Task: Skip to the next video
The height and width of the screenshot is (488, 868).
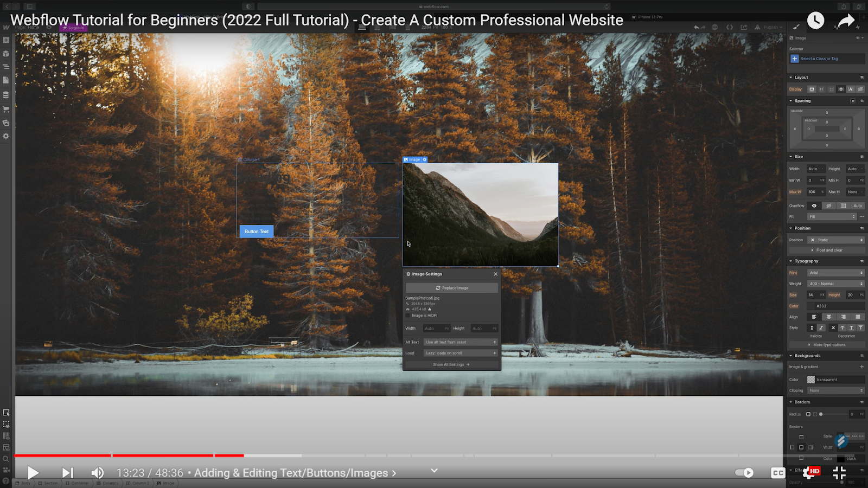Action: click(67, 473)
